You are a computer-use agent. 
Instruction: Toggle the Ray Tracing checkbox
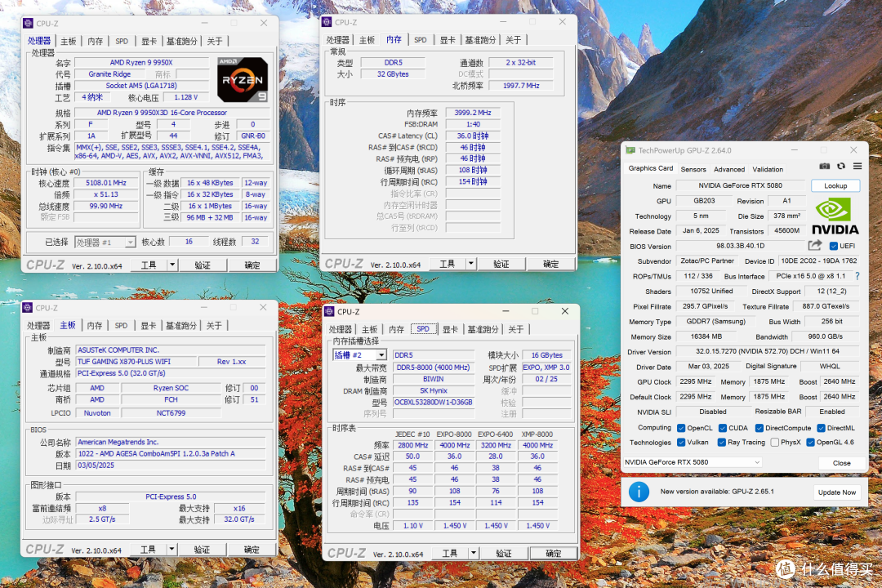[x=722, y=443]
